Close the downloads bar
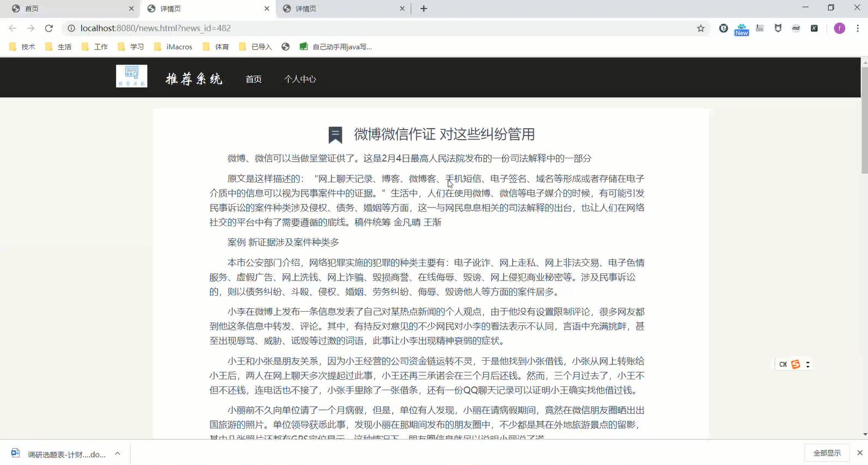The image size is (868, 465). (860, 453)
